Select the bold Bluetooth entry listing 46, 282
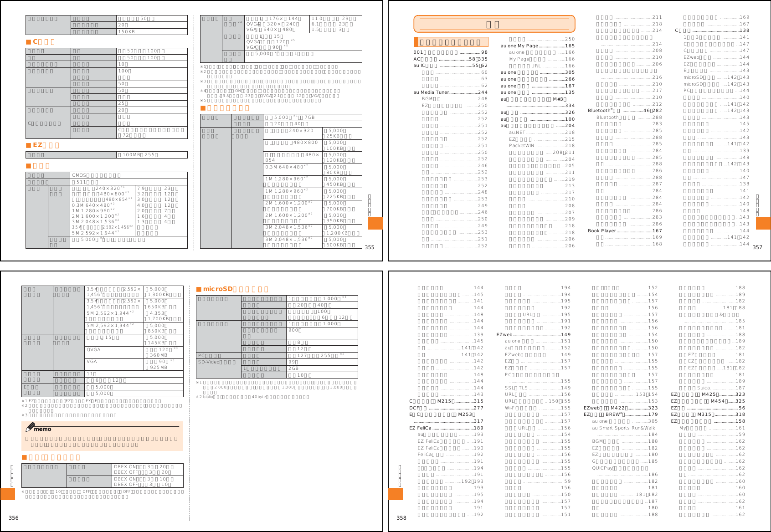The image size is (771, 532). pyautogui.click(x=625, y=111)
